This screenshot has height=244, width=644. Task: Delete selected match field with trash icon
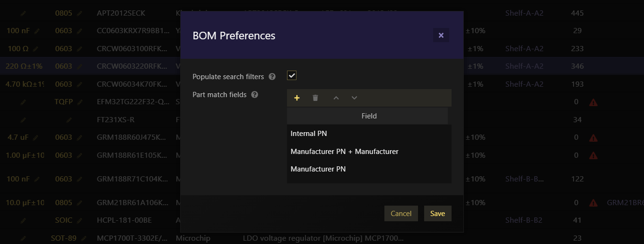pyautogui.click(x=315, y=98)
